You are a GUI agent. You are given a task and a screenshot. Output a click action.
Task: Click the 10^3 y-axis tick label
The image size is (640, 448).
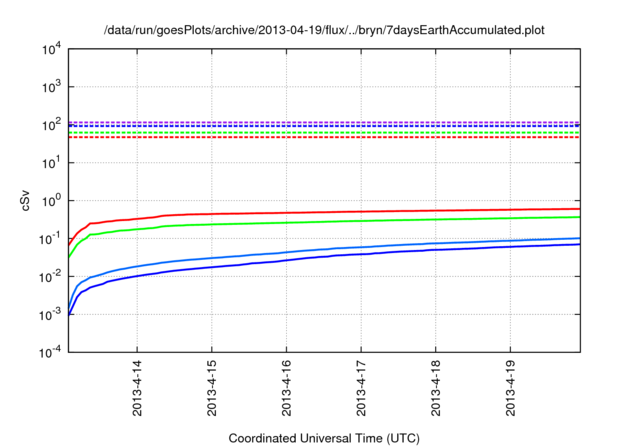51,87
